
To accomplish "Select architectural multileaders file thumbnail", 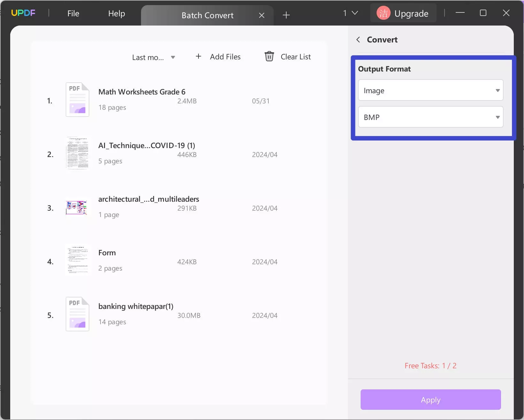I will [x=77, y=208].
